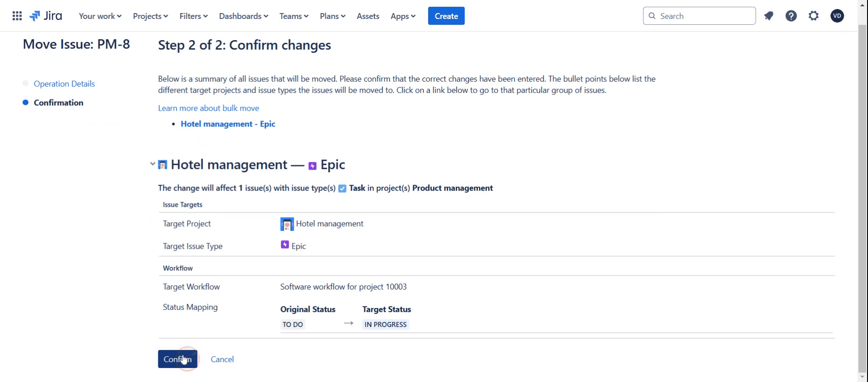Expand the Filters dropdown menu

pyautogui.click(x=193, y=16)
